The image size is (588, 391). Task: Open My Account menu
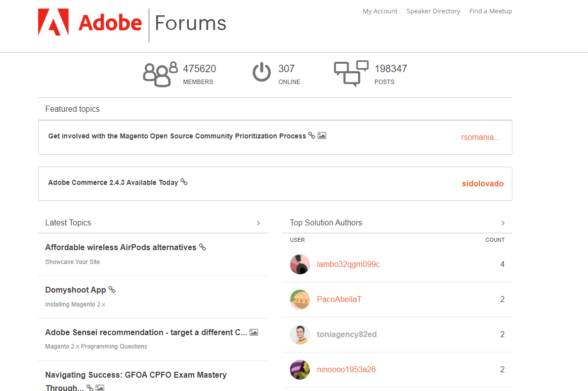pyautogui.click(x=380, y=11)
